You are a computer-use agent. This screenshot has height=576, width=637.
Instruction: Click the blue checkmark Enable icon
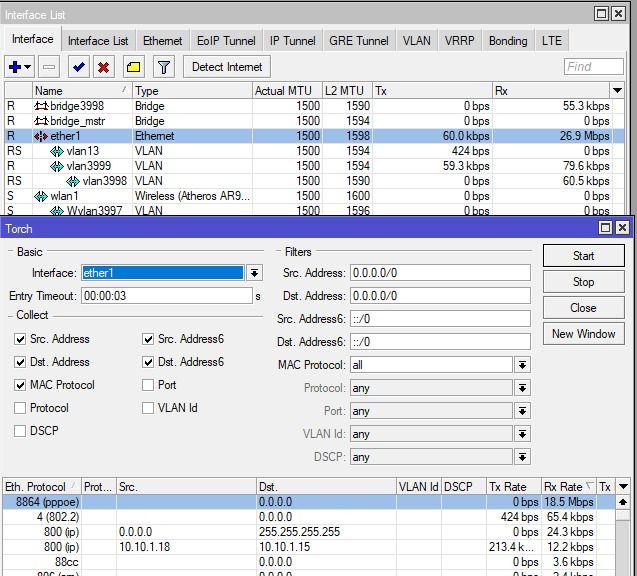[79, 67]
